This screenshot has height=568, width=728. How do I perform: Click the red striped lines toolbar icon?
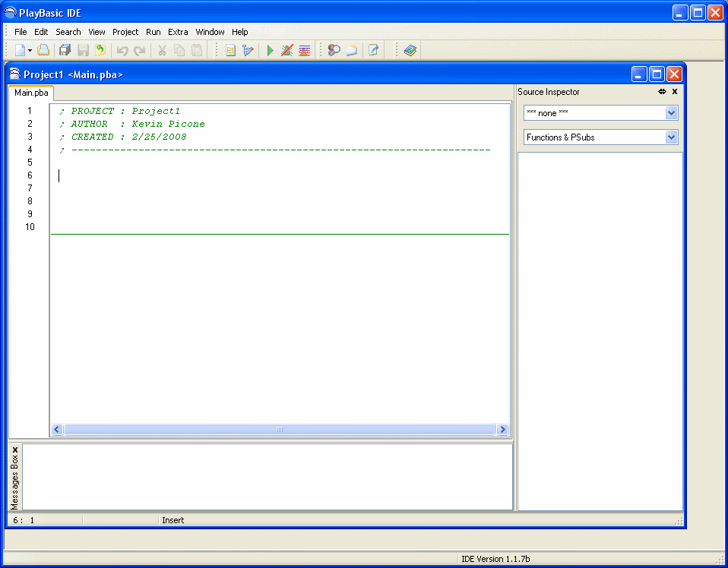coord(305,50)
